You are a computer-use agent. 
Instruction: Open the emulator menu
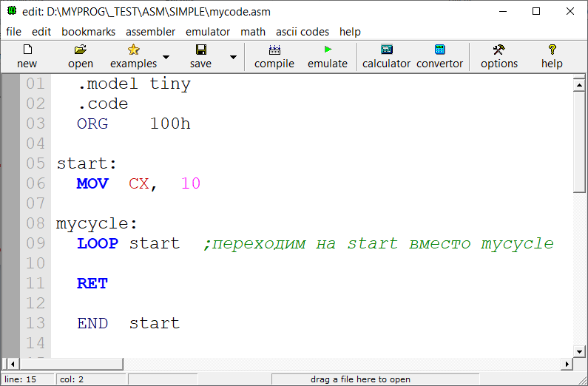coord(208,32)
